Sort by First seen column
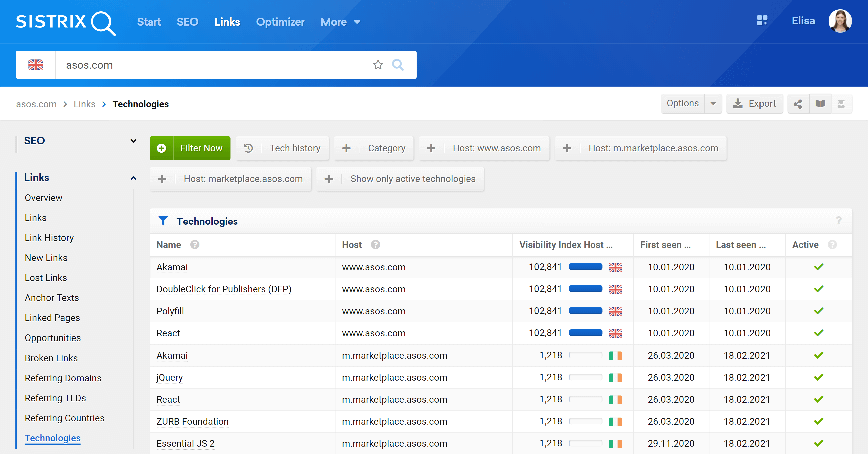868x454 pixels. pyautogui.click(x=665, y=245)
